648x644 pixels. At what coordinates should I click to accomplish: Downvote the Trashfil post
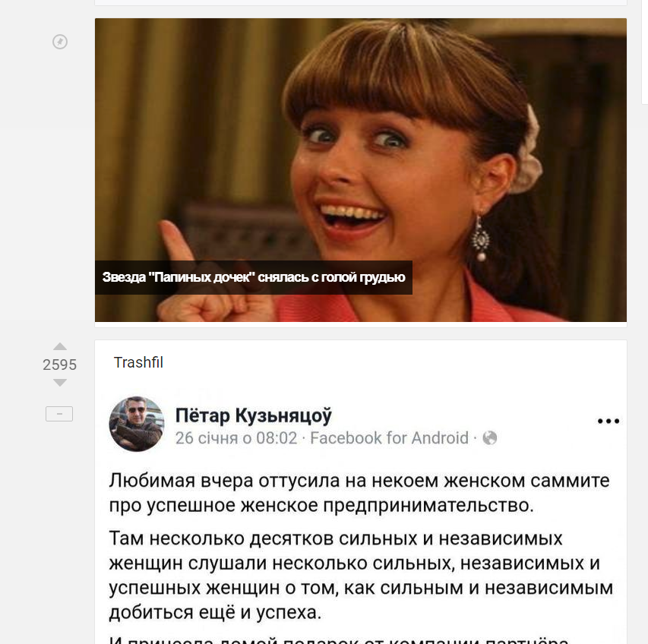[60, 383]
